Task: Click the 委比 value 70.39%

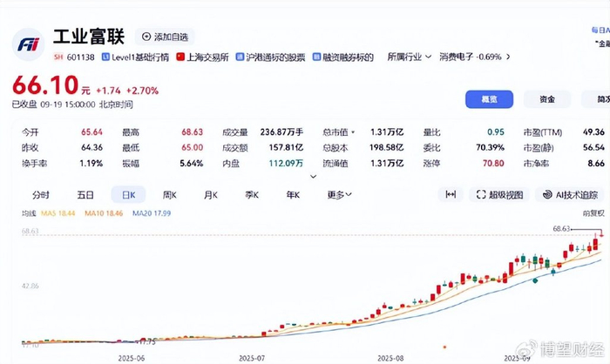Action: [x=490, y=148]
